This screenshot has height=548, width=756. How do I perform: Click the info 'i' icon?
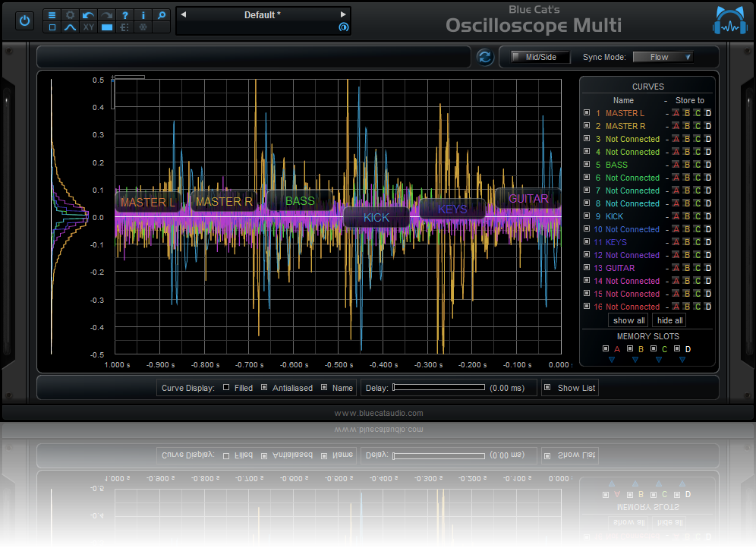[x=143, y=14]
